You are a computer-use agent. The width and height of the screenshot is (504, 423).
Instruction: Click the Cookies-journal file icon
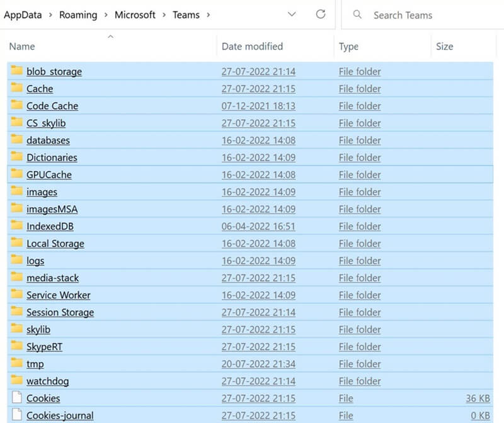tap(16, 415)
